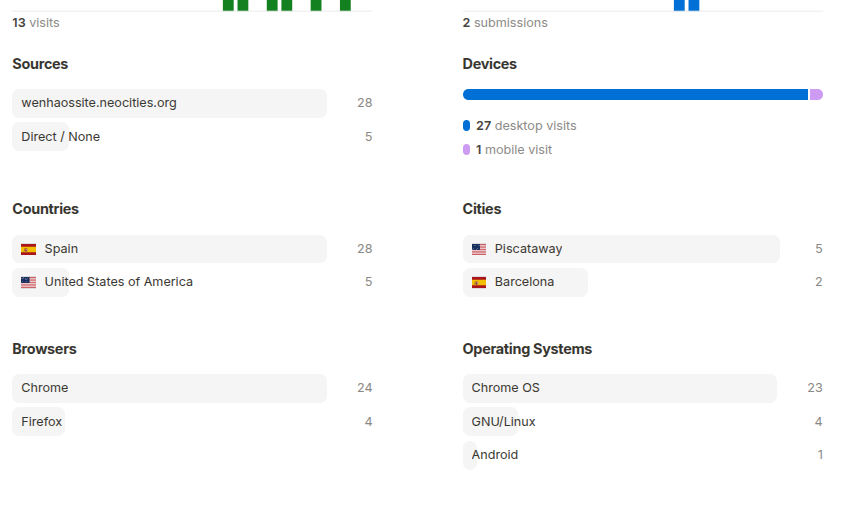Click the blue desktop segment of Devices bar
This screenshot has height=508, width=863.
coord(635,95)
